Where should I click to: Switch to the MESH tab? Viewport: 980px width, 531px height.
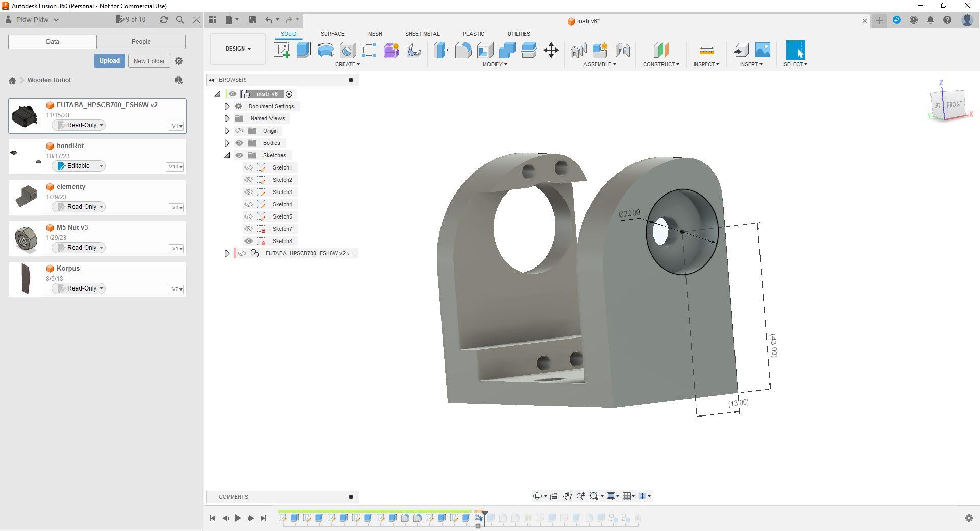[x=375, y=34]
